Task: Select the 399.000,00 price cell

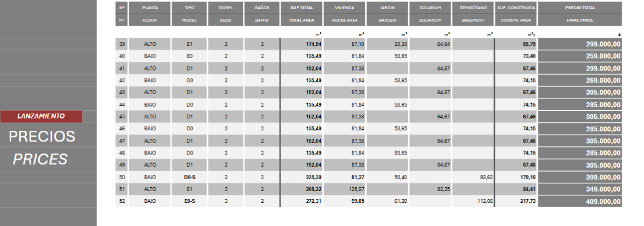Action: 579,177
